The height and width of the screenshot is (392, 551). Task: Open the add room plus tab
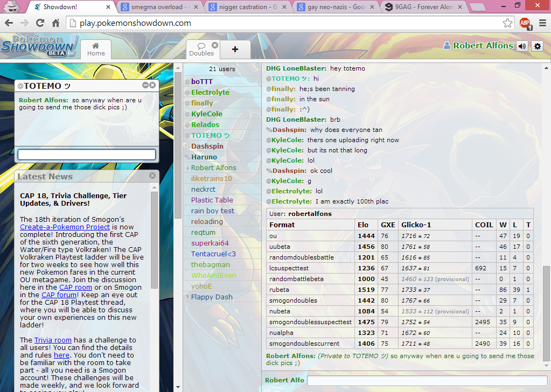pyautogui.click(x=235, y=49)
